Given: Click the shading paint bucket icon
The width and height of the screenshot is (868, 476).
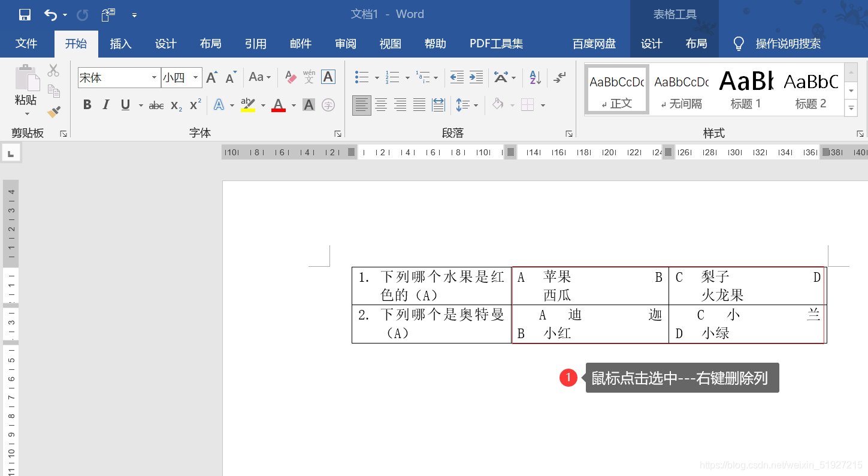Looking at the screenshot, I should (498, 105).
